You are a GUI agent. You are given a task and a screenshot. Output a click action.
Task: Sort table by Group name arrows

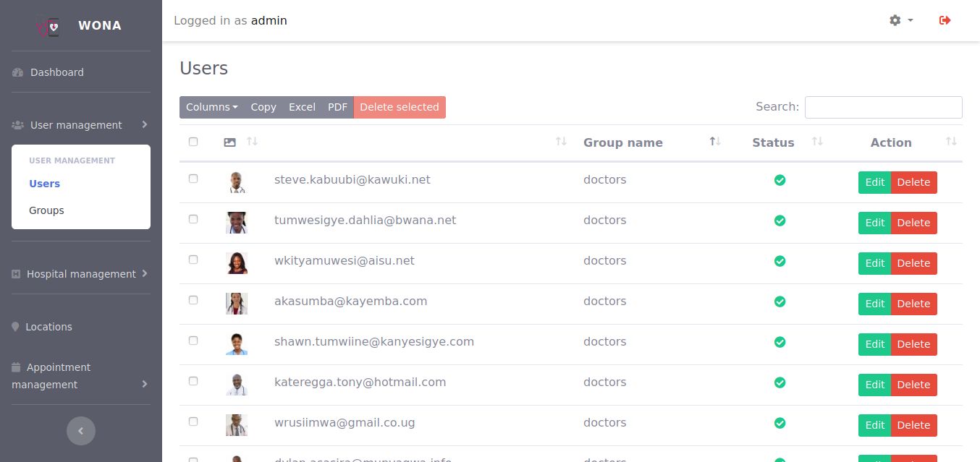pos(714,142)
